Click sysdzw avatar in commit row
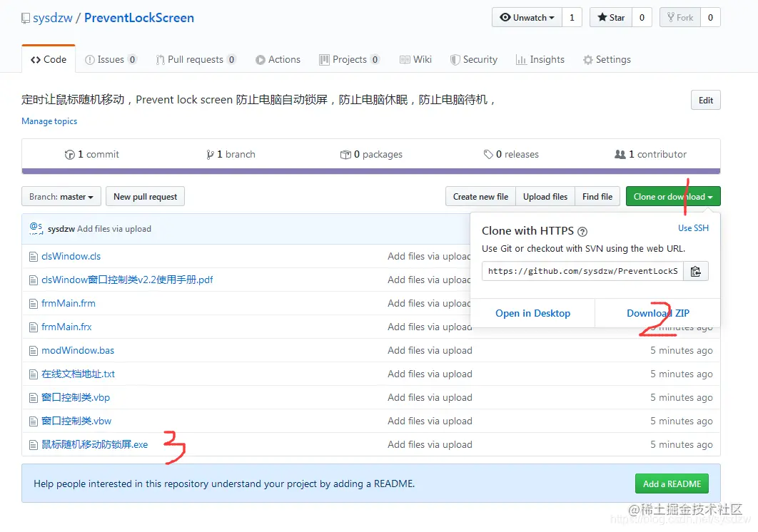The image size is (758, 532). point(36,228)
